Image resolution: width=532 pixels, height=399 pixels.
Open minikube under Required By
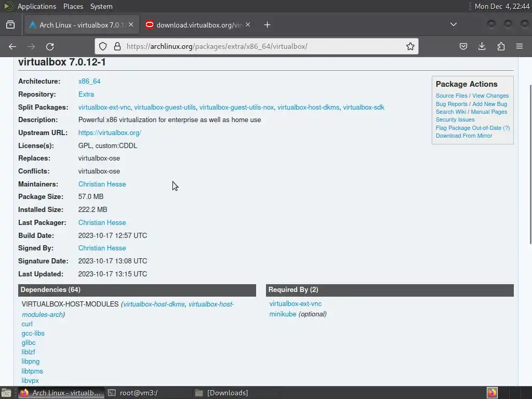(x=283, y=314)
